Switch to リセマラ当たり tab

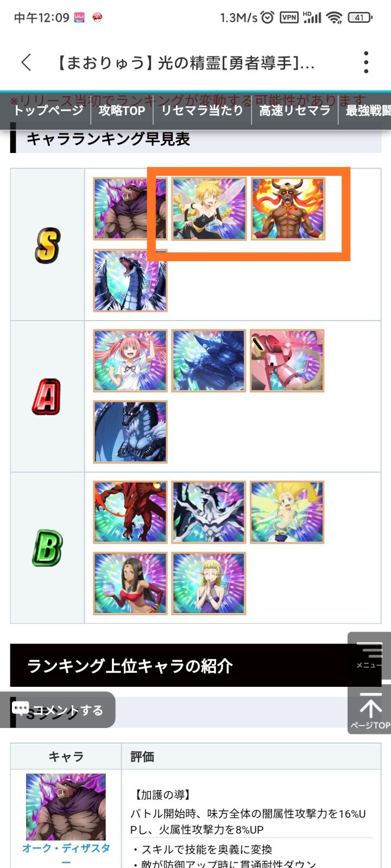tap(202, 111)
